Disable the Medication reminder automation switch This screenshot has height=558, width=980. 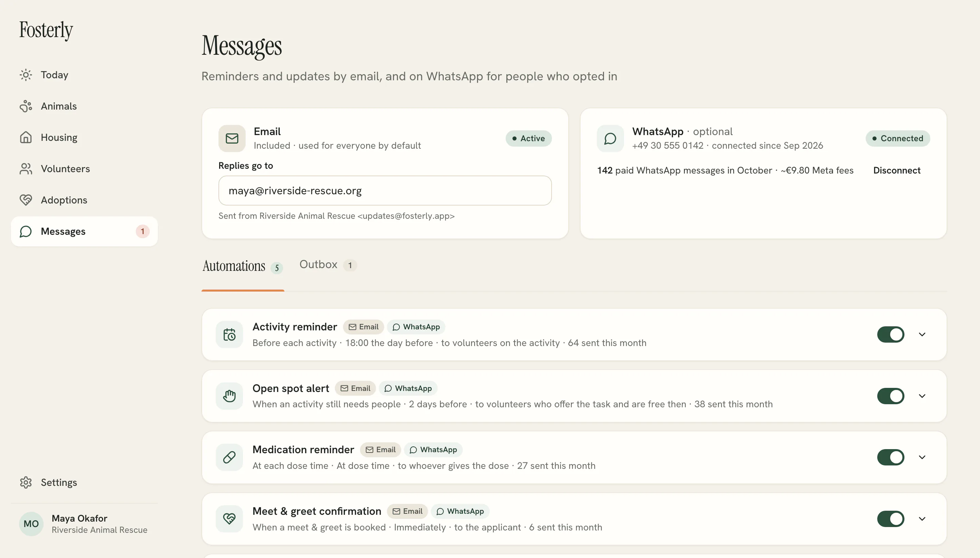coord(891,457)
